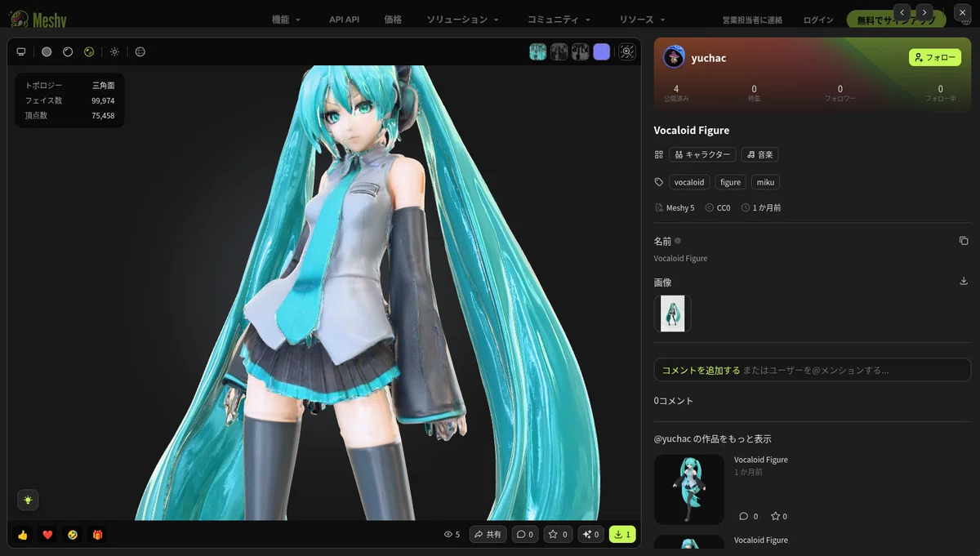The height and width of the screenshot is (556, 980).
Task: Open the sun lighting settings
Action: (114, 51)
